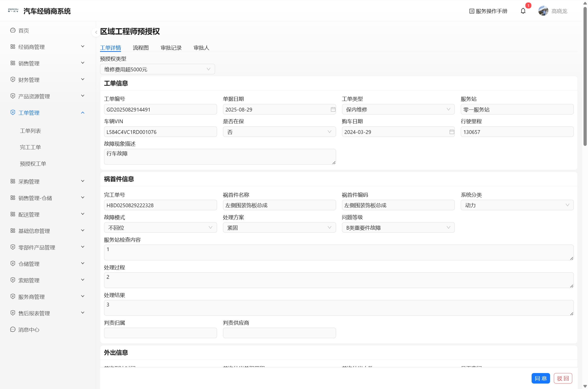Click the 判责归属 input field
Image resolution: width=588 pixels, height=389 pixels.
[160, 333]
